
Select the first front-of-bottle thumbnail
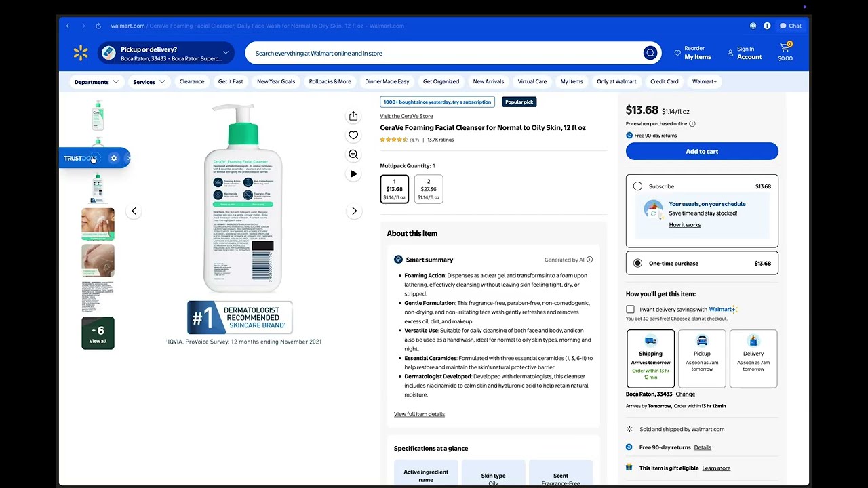[98, 116]
